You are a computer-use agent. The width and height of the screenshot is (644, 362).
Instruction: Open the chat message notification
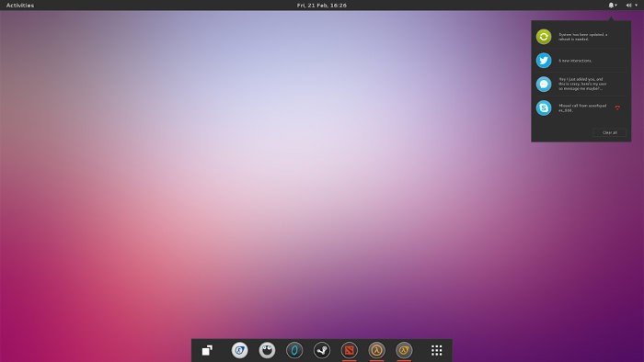581,84
